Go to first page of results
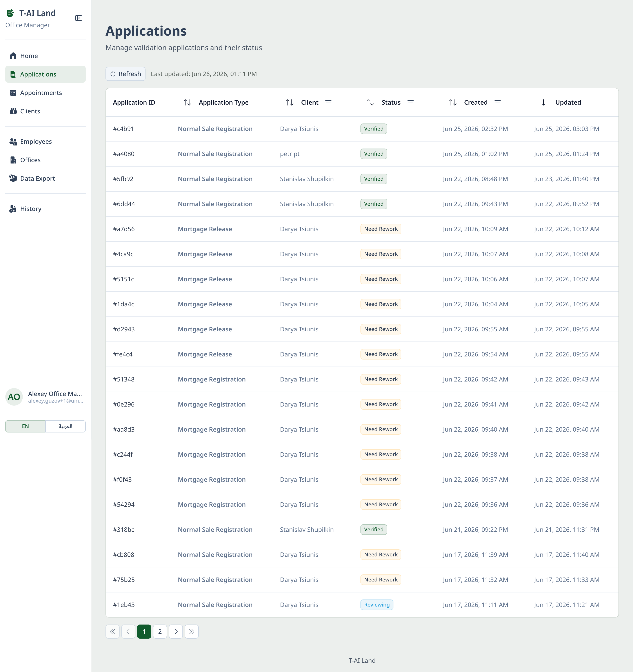633x672 pixels. point(113,631)
